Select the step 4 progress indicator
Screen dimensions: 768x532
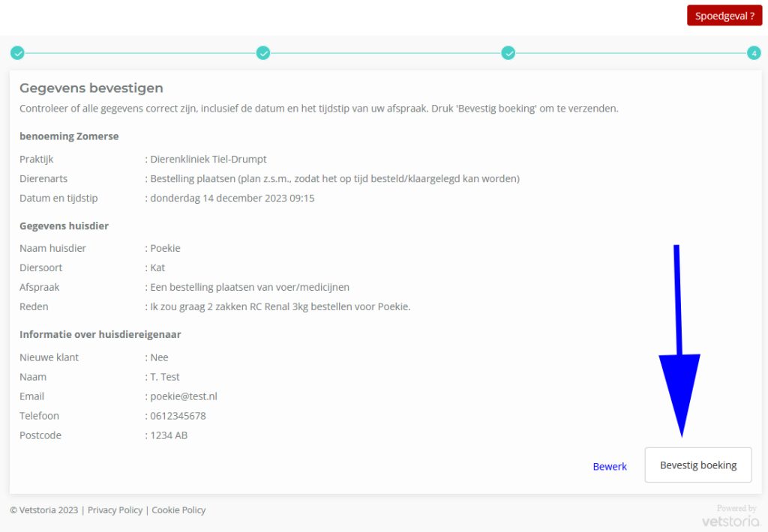754,53
